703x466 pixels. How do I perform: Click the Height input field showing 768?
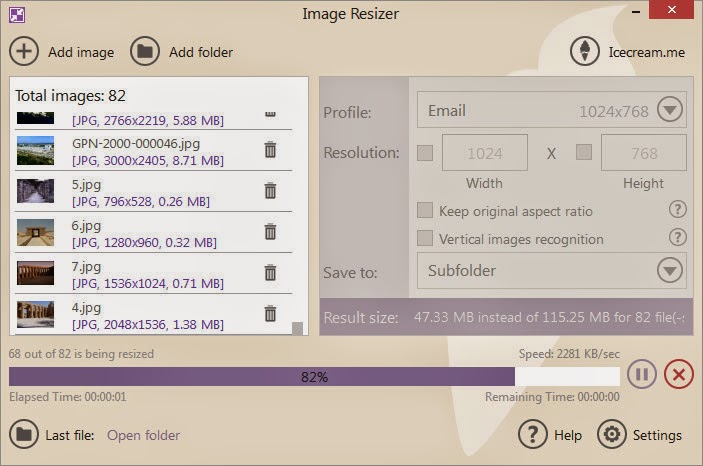pos(644,152)
